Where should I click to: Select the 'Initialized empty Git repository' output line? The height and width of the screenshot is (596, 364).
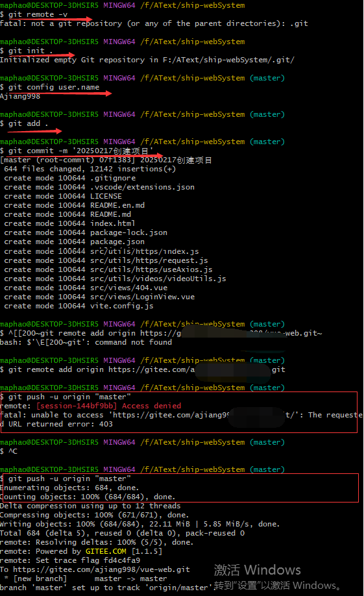(x=147, y=60)
